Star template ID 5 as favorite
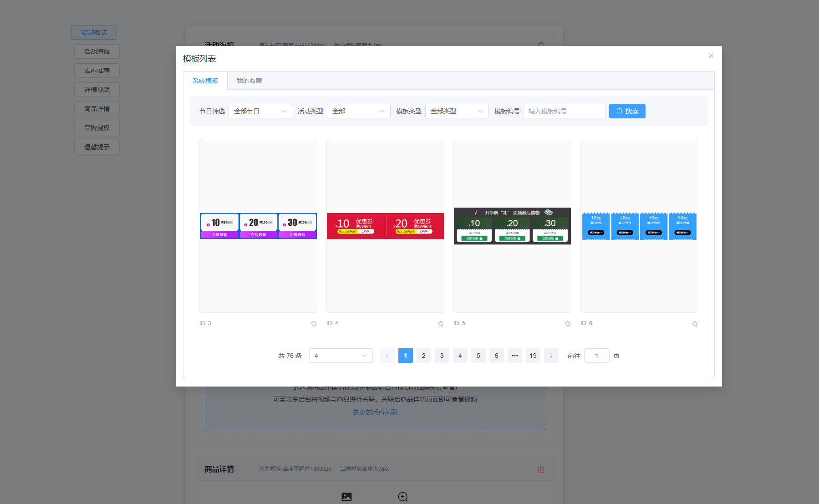 pyautogui.click(x=567, y=324)
